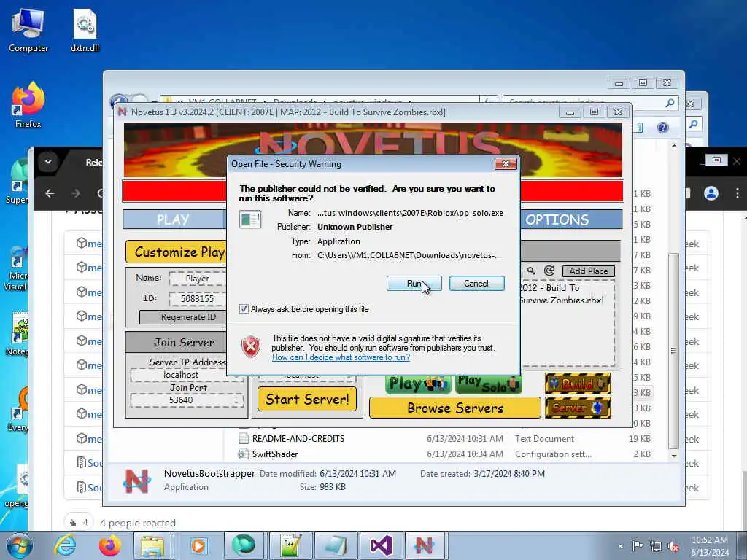Viewport: 747px width, 560px height.
Task: Click the browser profile avatar icon
Action: 711,193
